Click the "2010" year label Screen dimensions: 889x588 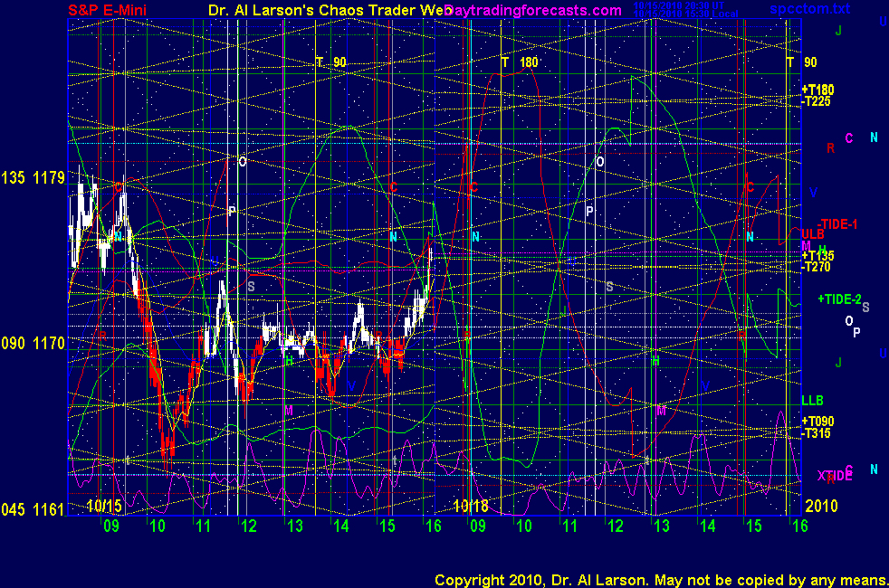click(x=821, y=506)
